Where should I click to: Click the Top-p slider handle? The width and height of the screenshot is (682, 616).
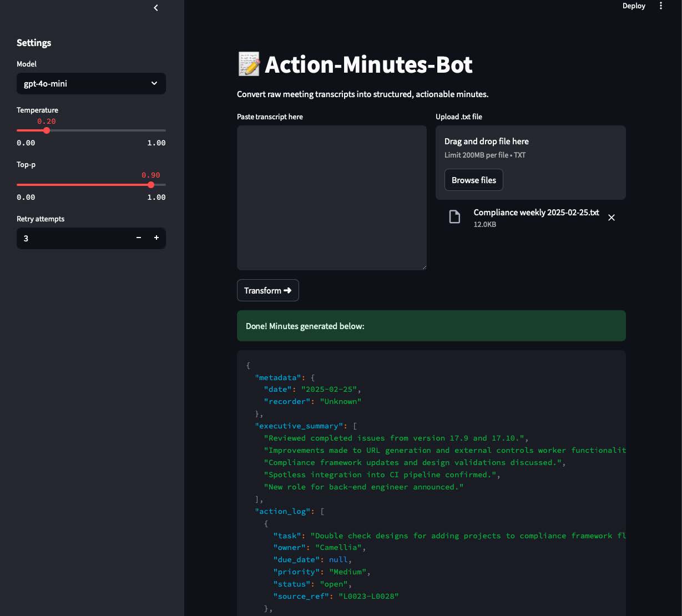click(151, 185)
